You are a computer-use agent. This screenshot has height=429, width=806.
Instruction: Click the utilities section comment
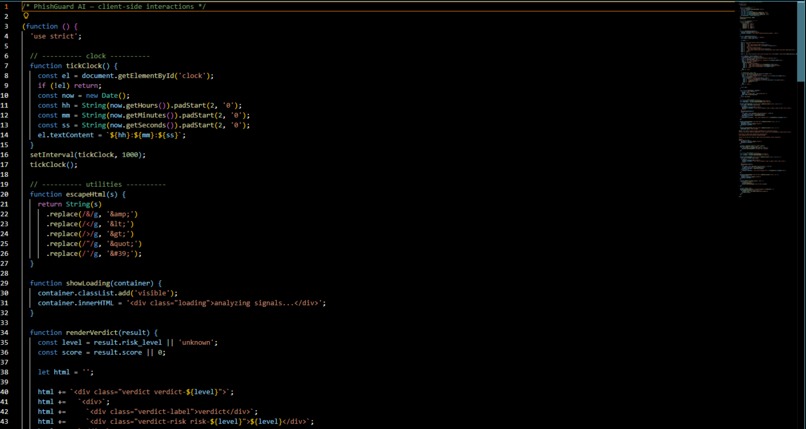pyautogui.click(x=98, y=184)
